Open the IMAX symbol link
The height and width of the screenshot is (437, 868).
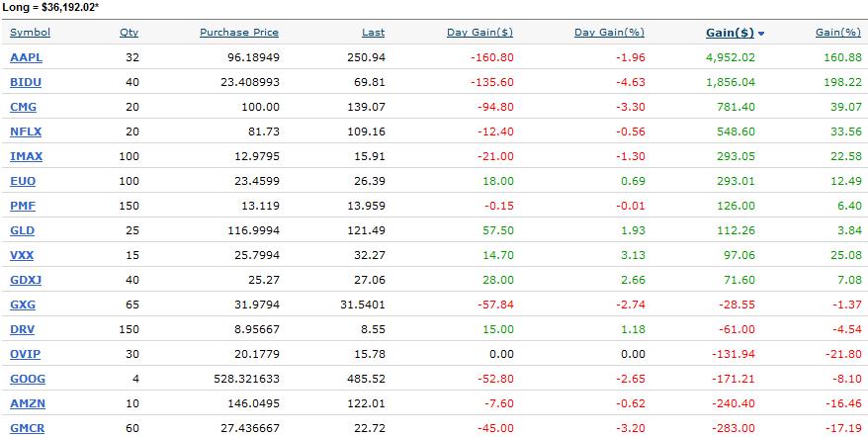click(26, 157)
